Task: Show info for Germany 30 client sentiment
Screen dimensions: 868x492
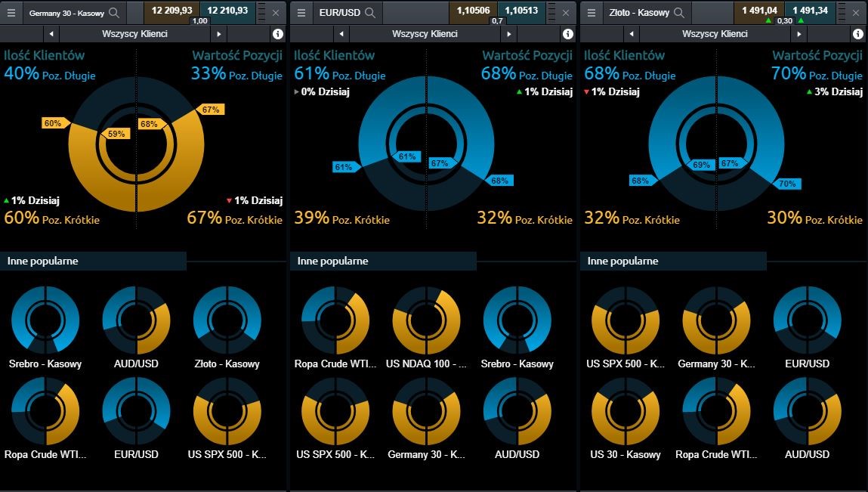Action: point(277,34)
